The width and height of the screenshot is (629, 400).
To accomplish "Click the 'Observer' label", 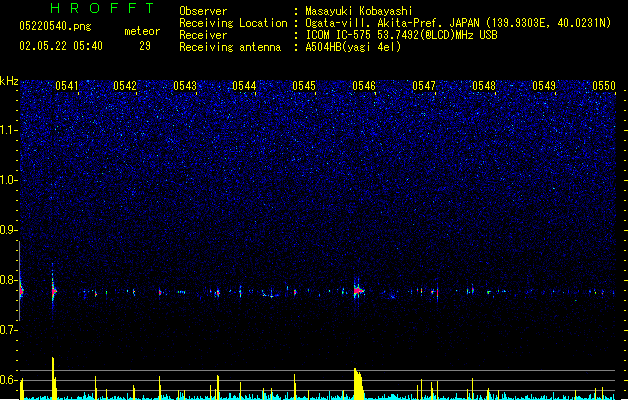I will (203, 11).
